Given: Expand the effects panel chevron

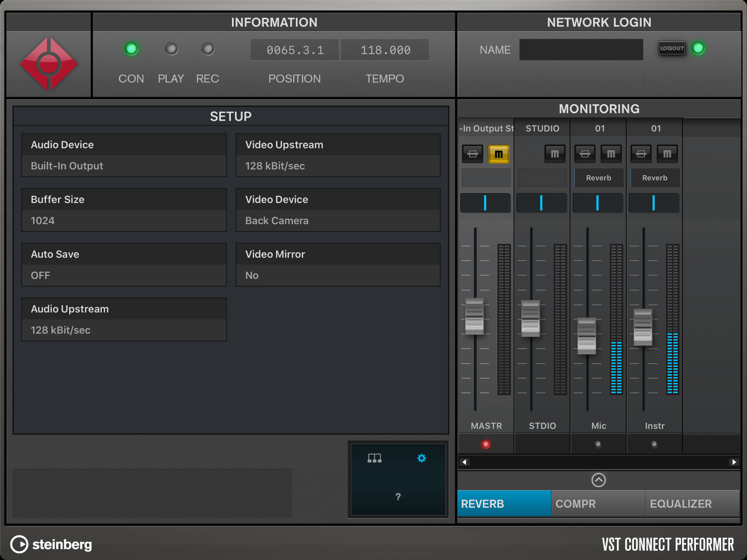Looking at the screenshot, I should pyautogui.click(x=599, y=480).
